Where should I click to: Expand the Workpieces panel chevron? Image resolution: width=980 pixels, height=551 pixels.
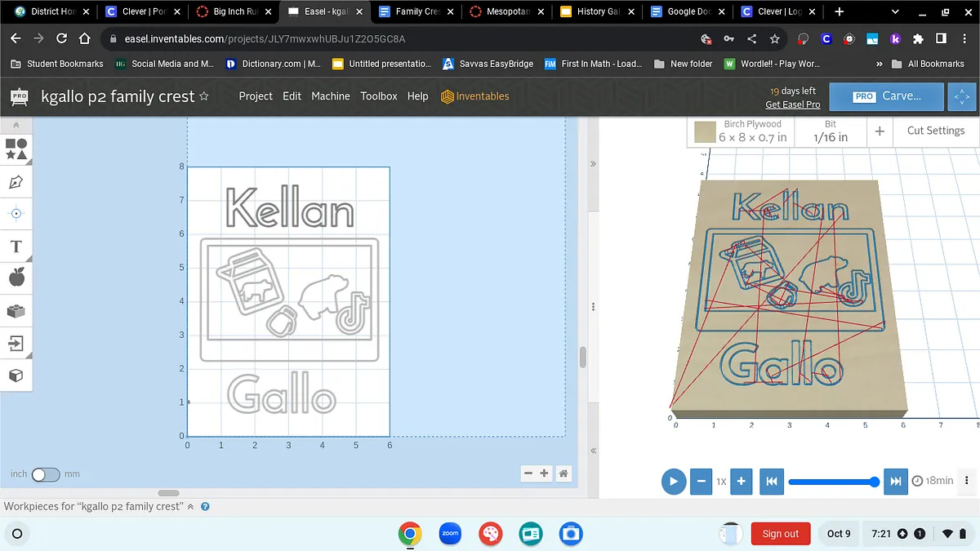click(191, 507)
